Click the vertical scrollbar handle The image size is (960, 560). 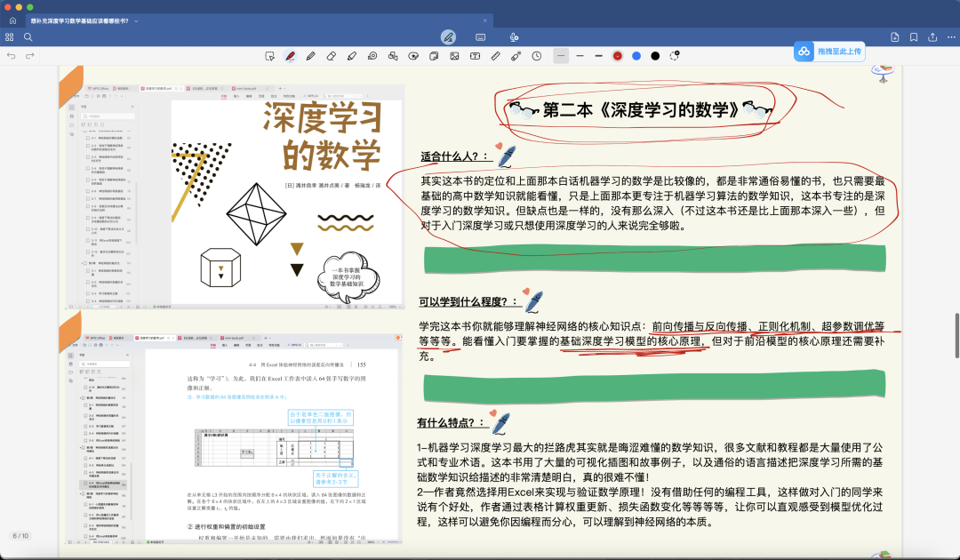click(x=957, y=335)
